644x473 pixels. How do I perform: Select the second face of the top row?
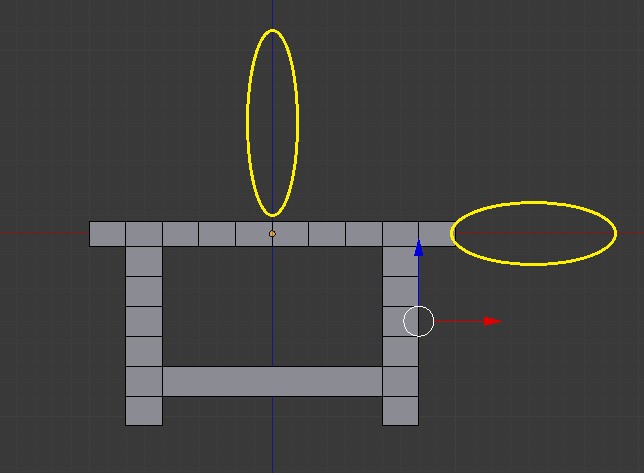(144, 234)
